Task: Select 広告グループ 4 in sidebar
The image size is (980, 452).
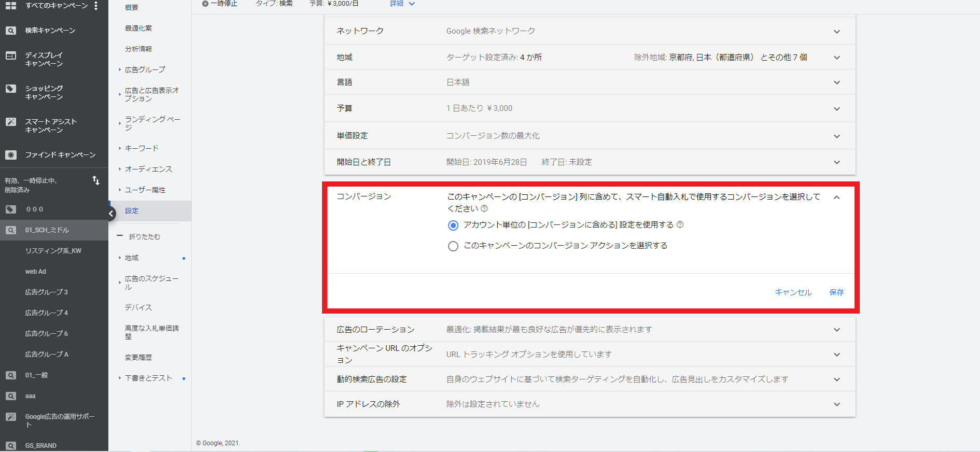Action: [47, 313]
